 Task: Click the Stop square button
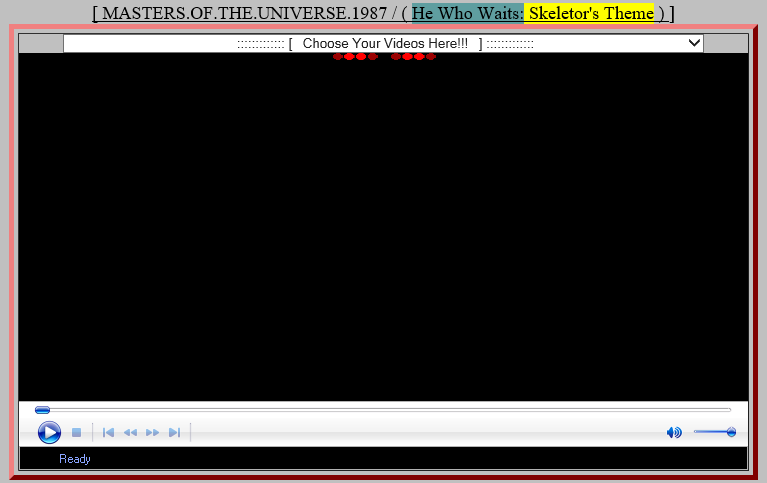point(76,433)
